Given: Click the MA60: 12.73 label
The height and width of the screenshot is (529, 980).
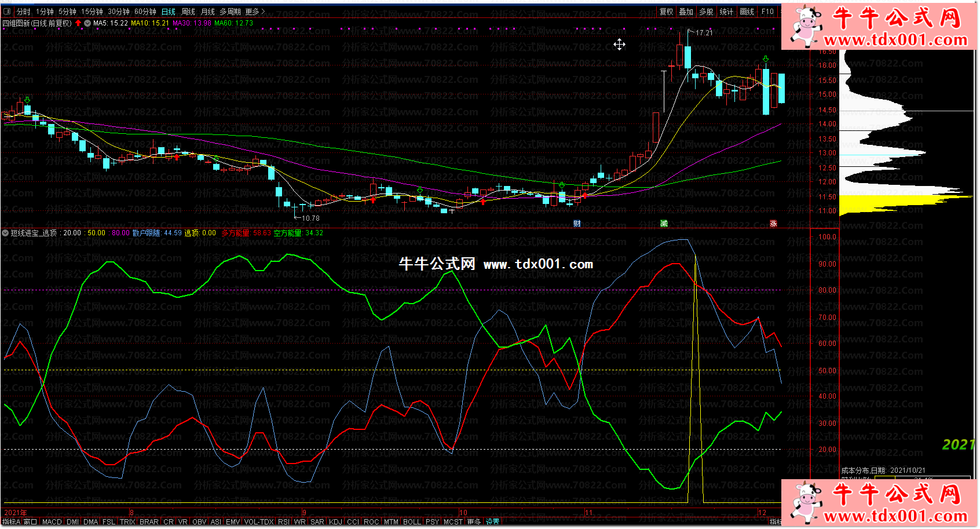Looking at the screenshot, I should click(x=233, y=23).
